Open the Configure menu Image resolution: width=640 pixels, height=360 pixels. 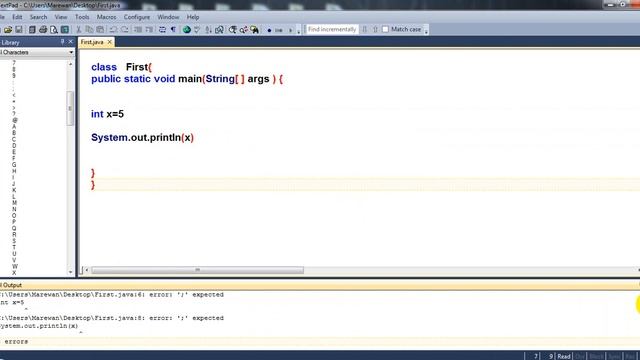tap(137, 17)
